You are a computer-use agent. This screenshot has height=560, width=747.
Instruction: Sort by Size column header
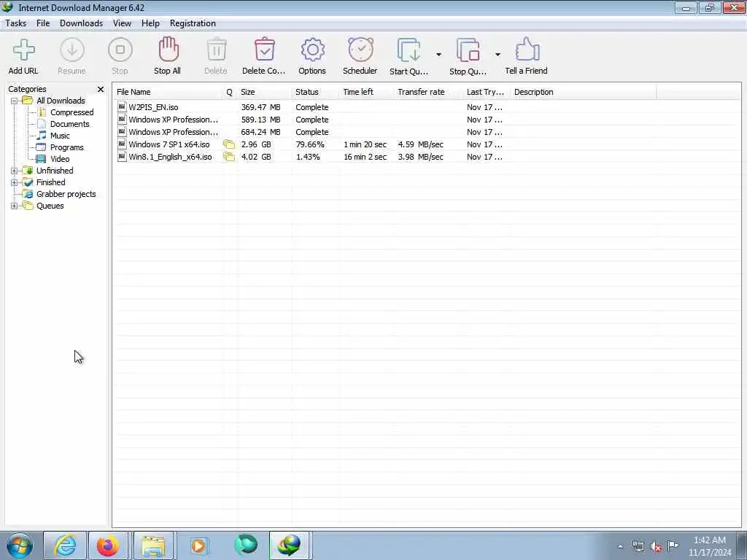click(264, 92)
